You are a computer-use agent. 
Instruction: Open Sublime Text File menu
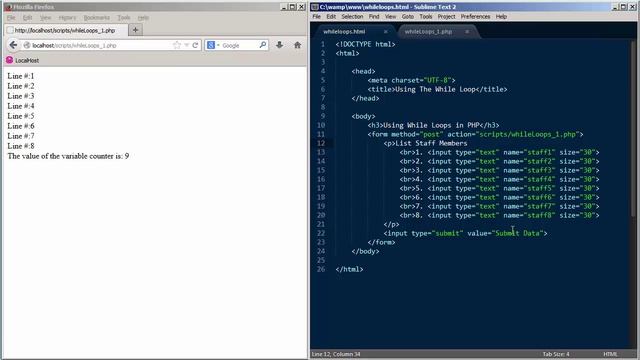[317, 17]
